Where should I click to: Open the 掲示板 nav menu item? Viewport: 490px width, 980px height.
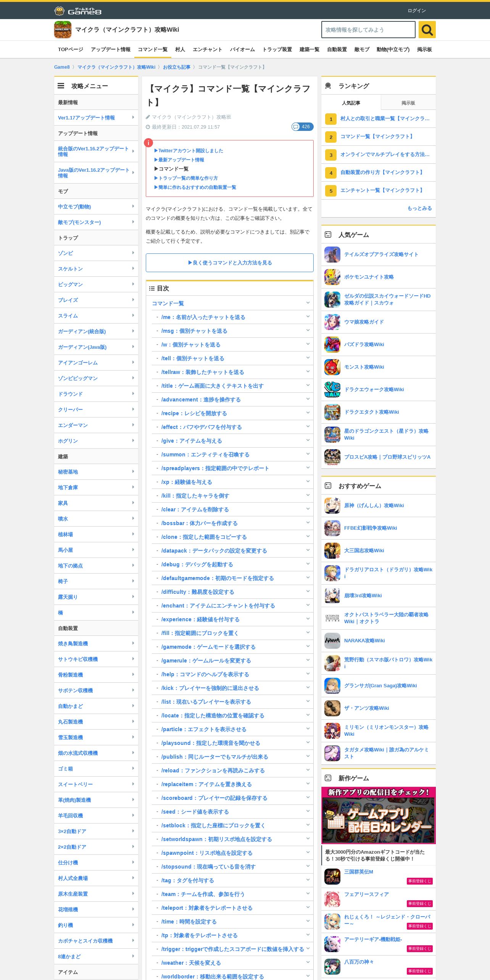coord(424,50)
